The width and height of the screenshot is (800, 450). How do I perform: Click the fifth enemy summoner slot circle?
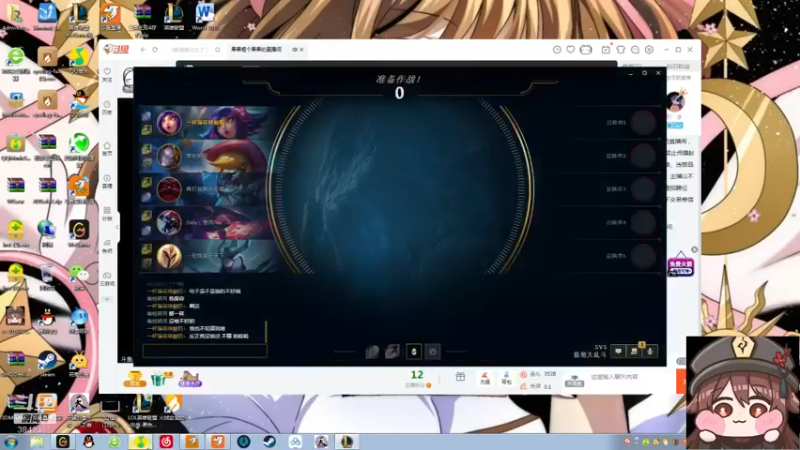tap(643, 256)
